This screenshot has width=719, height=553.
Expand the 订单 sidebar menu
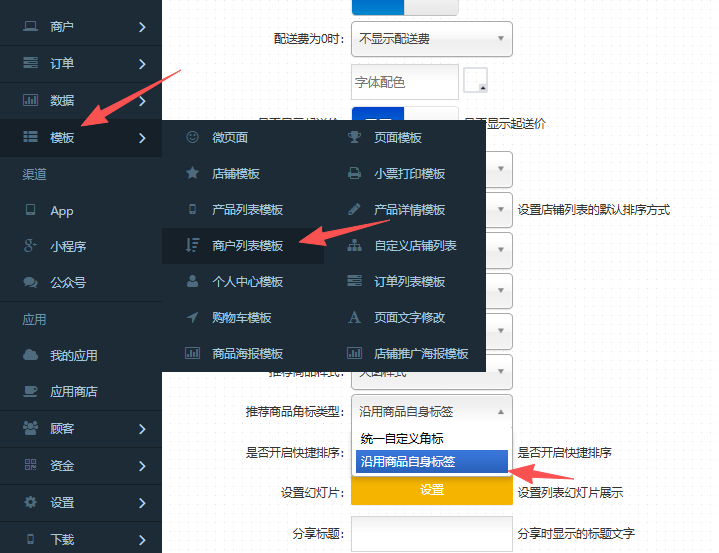pos(80,63)
